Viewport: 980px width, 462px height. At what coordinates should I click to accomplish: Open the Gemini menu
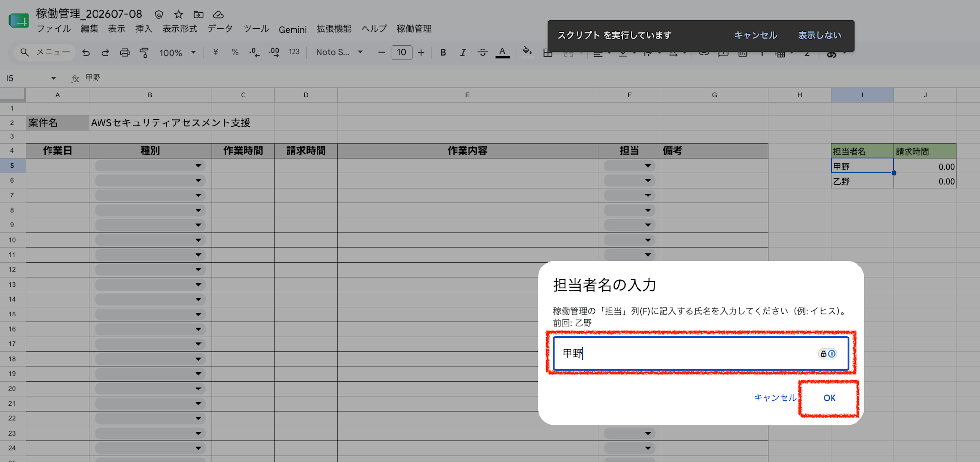coord(293,30)
